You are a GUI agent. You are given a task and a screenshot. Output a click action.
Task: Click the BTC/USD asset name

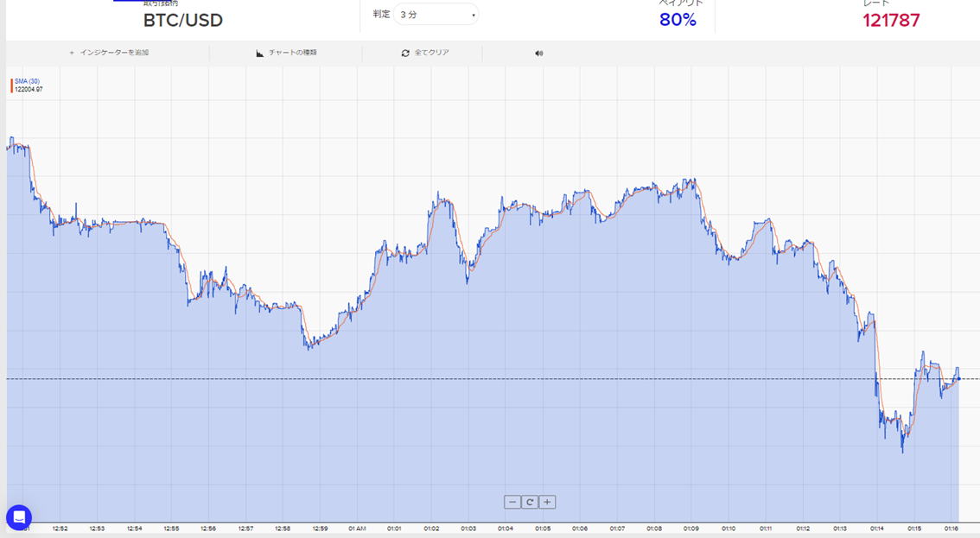pyautogui.click(x=182, y=20)
